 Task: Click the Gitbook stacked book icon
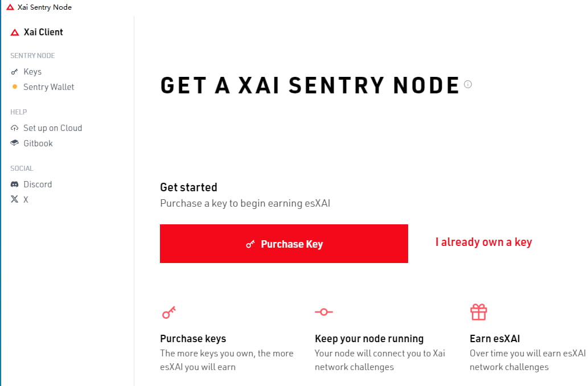click(x=14, y=143)
